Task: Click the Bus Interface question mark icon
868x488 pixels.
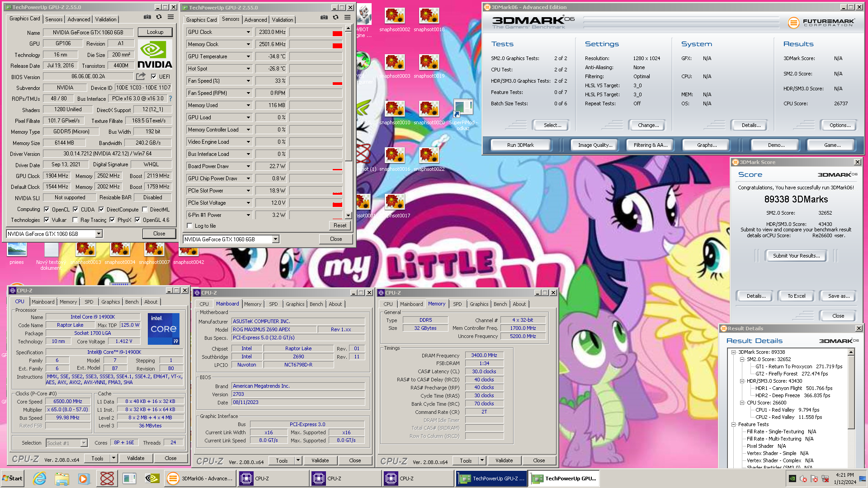Action: click(x=170, y=99)
